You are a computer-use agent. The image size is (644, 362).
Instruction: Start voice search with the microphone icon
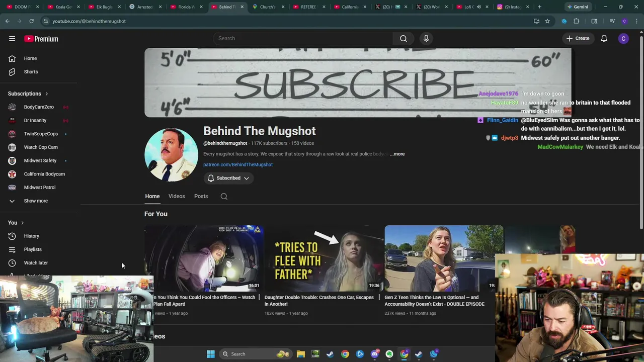click(426, 38)
